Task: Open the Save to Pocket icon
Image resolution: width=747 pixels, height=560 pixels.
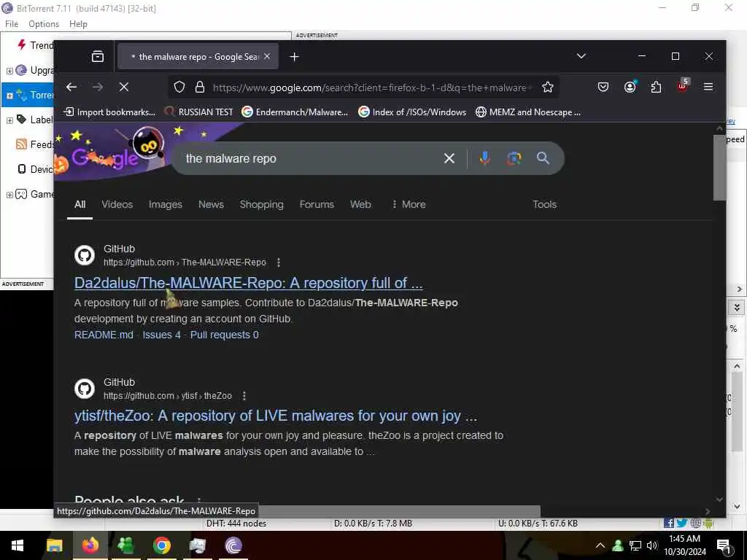Action: pos(603,87)
